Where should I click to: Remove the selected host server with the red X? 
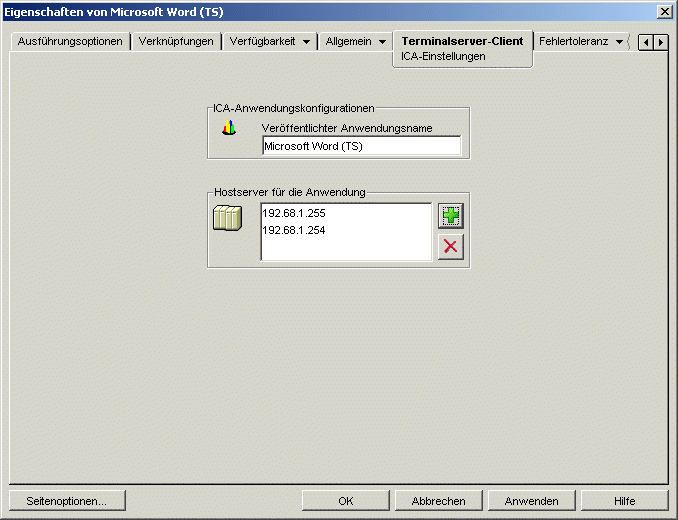pyautogui.click(x=451, y=246)
